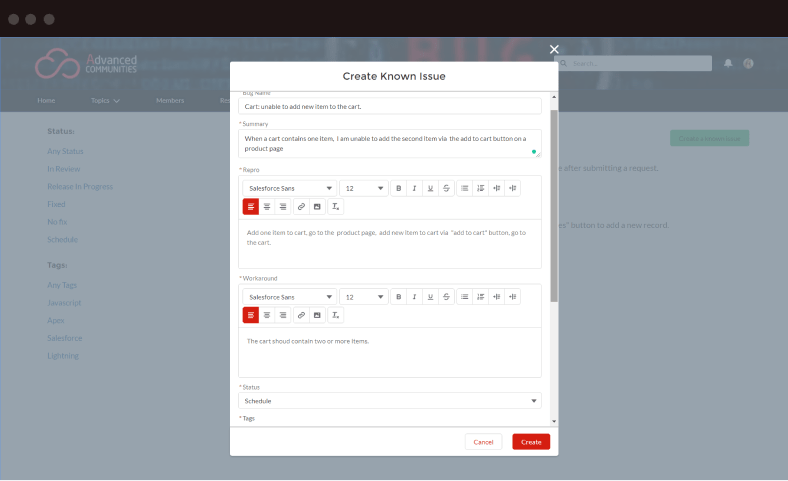The height and width of the screenshot is (481, 788).
Task: Expand the Topics menu
Action: (x=105, y=101)
